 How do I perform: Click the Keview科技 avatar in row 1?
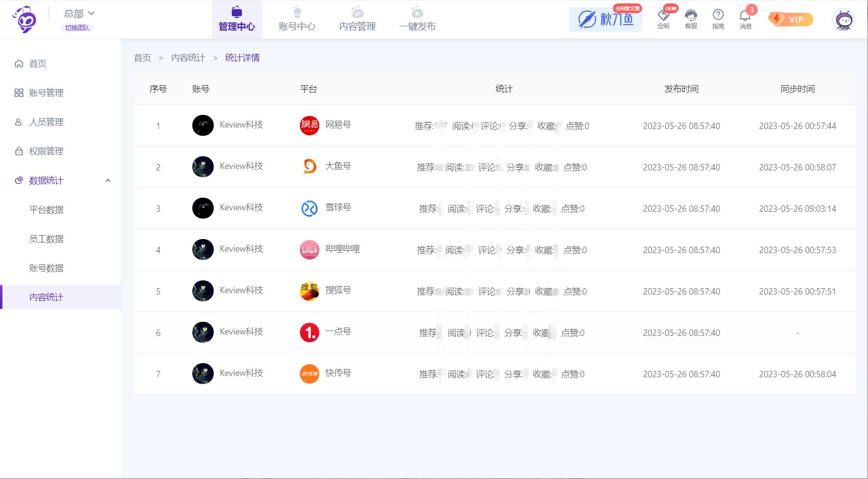pos(203,126)
